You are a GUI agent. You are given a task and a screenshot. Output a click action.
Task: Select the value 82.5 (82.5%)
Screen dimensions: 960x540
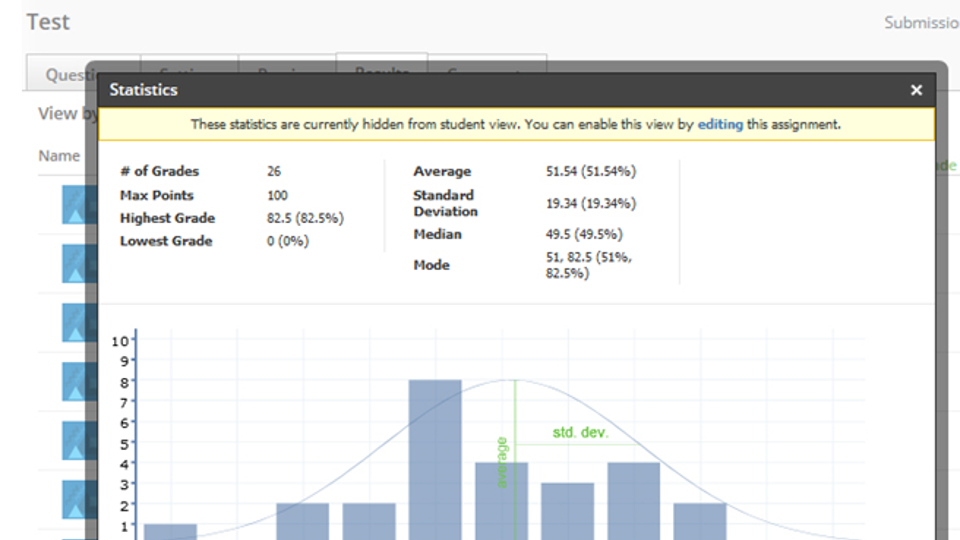(x=306, y=219)
